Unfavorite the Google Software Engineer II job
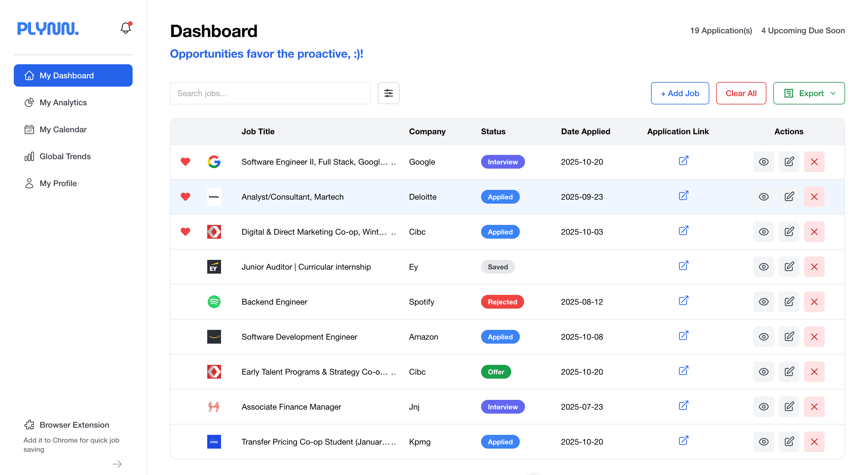Viewport: 868px width, 475px height. (x=186, y=162)
